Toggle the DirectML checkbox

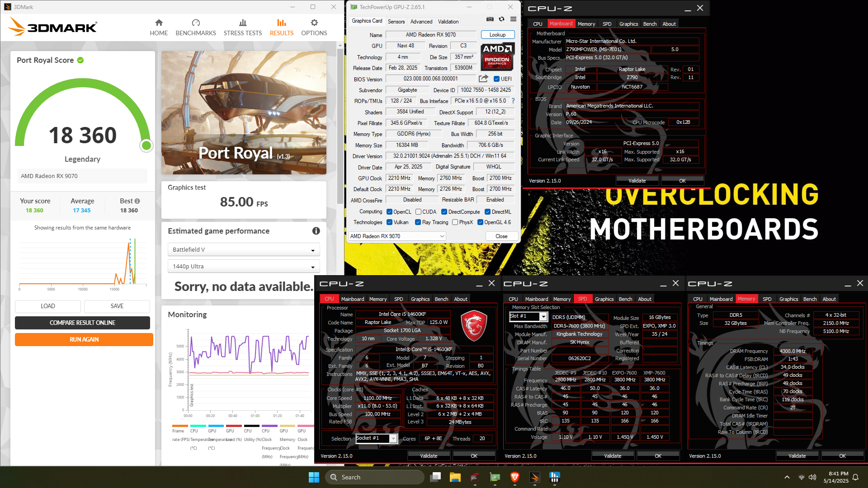click(x=487, y=212)
